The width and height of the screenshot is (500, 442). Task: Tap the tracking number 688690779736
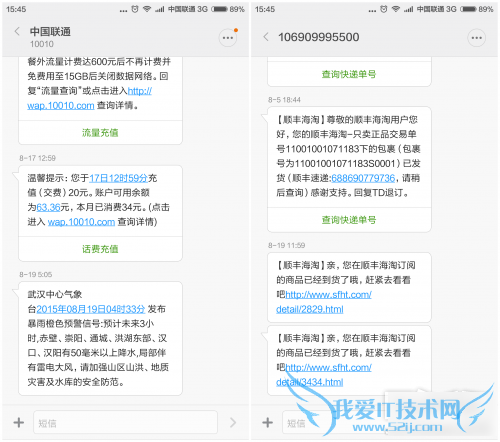coord(363,178)
